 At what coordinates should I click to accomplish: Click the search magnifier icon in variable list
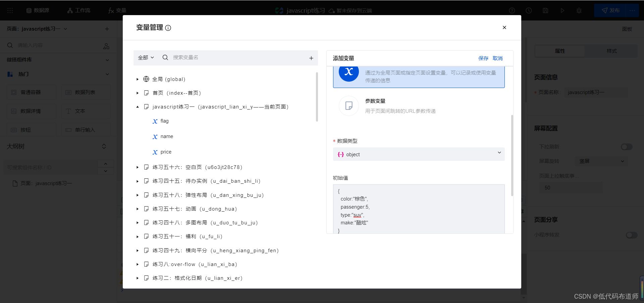pos(165,57)
